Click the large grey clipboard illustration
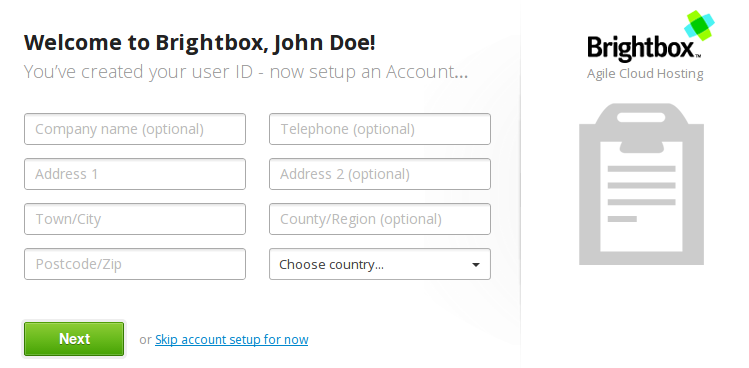 pyautogui.click(x=641, y=184)
